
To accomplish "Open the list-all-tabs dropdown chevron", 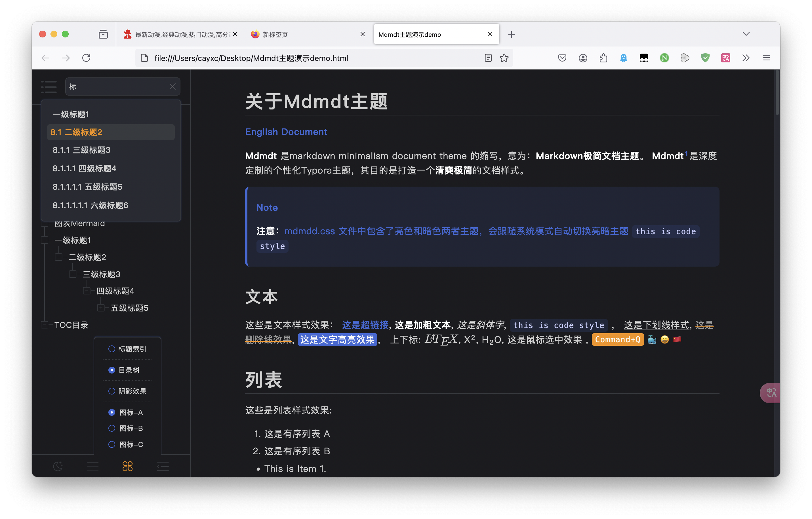I will (746, 34).
